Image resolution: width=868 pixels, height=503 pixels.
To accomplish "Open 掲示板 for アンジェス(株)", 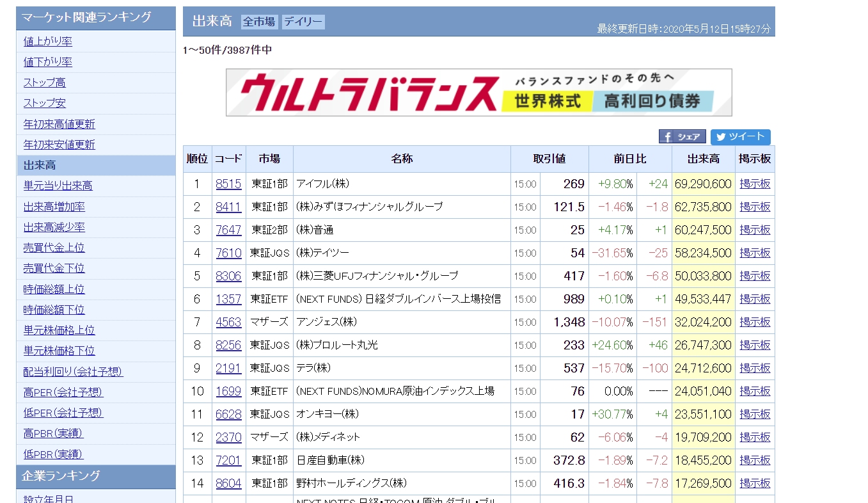I will 755,322.
